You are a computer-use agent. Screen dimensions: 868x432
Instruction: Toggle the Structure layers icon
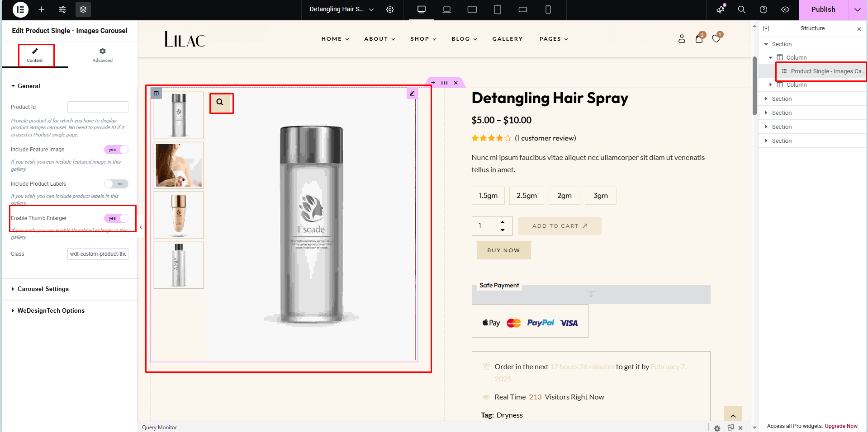(x=83, y=9)
